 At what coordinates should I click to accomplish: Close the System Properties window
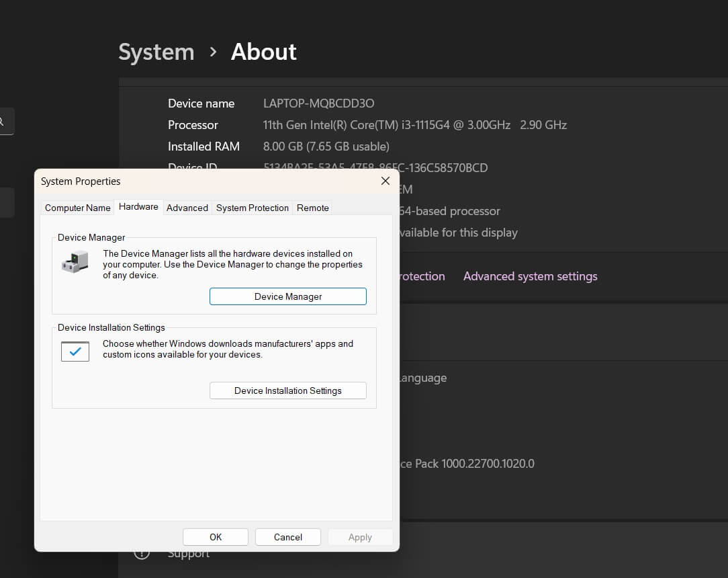point(385,181)
